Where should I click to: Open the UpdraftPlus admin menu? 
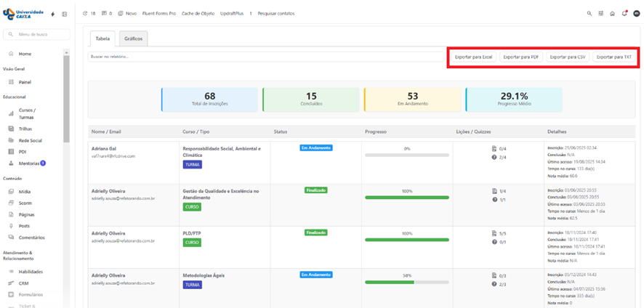pyautogui.click(x=232, y=14)
